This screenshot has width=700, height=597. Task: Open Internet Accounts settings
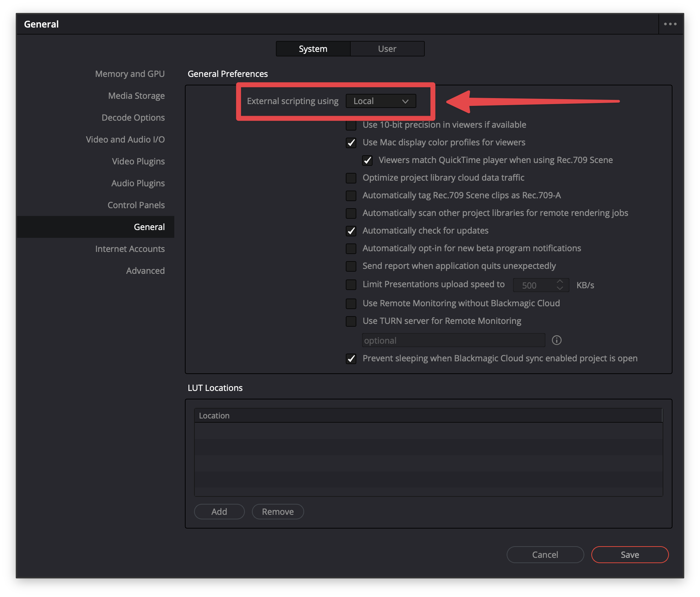(x=130, y=249)
